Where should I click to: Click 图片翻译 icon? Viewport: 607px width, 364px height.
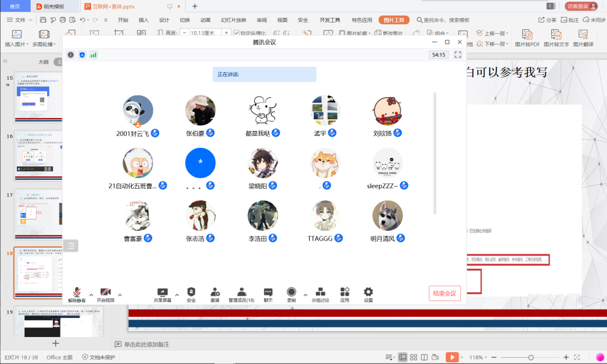pos(583,38)
